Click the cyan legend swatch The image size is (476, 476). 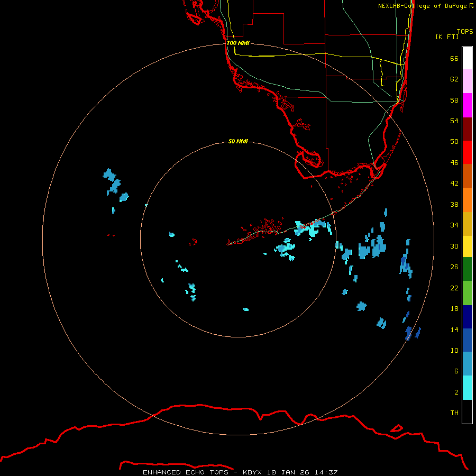coord(467,388)
